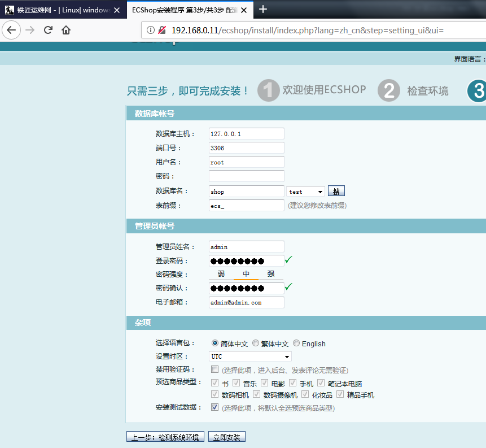Click step 1 circle 欢迎使用ECSHOP

(x=269, y=90)
